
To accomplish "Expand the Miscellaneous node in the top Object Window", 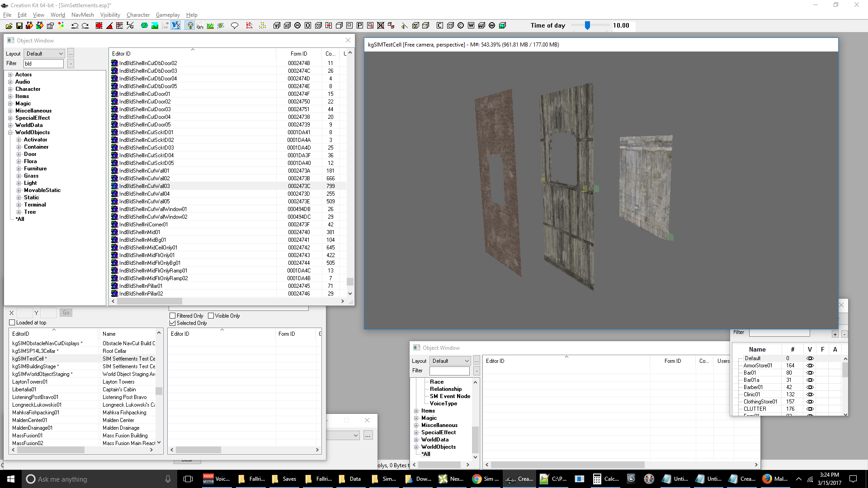I will click(10, 111).
